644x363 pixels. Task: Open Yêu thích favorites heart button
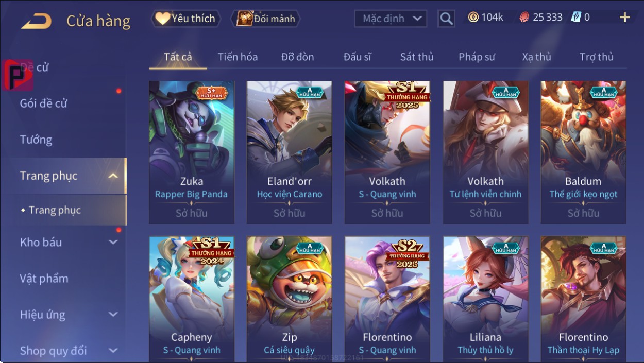pyautogui.click(x=186, y=19)
